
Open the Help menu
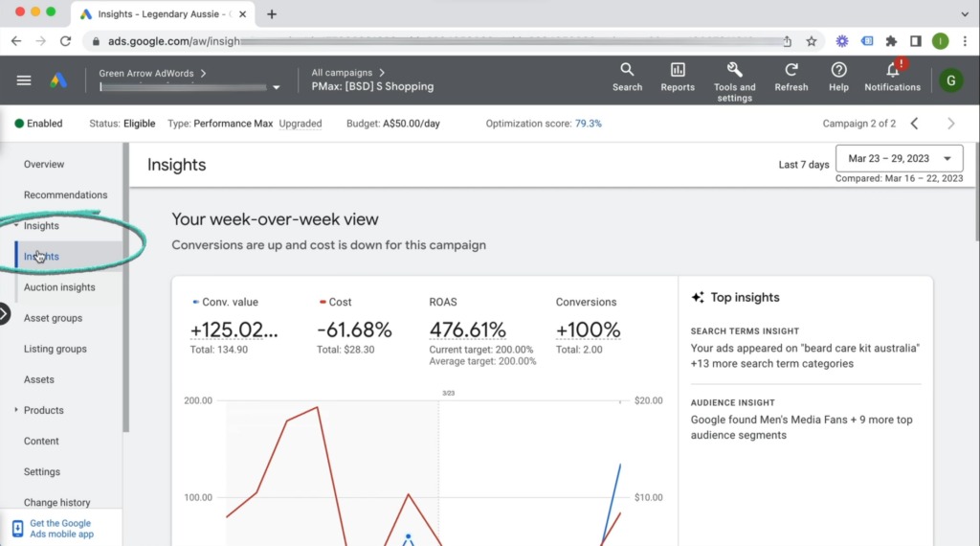(838, 78)
